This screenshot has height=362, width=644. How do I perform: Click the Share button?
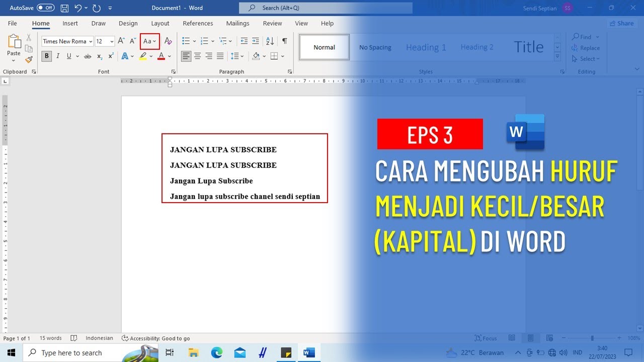621,23
